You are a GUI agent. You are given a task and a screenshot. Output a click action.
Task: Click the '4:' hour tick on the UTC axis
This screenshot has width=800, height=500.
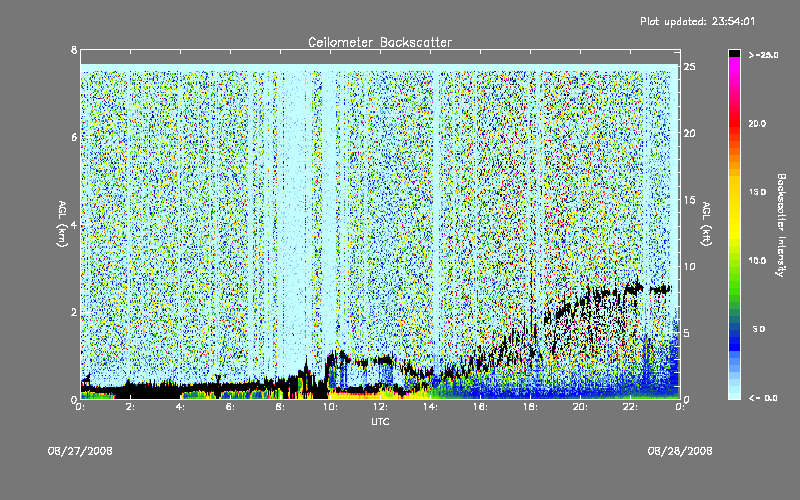pyautogui.click(x=181, y=407)
